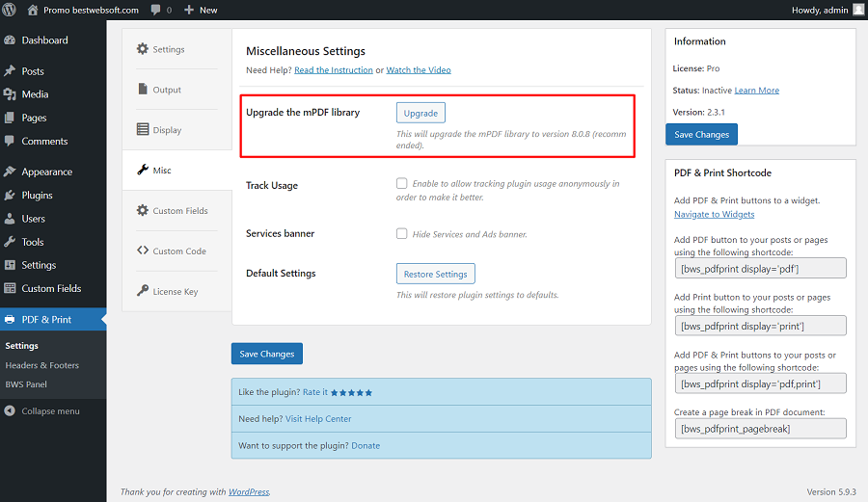The width and height of the screenshot is (868, 502).
Task: Enable the Track Usage checkbox
Action: [x=402, y=183]
